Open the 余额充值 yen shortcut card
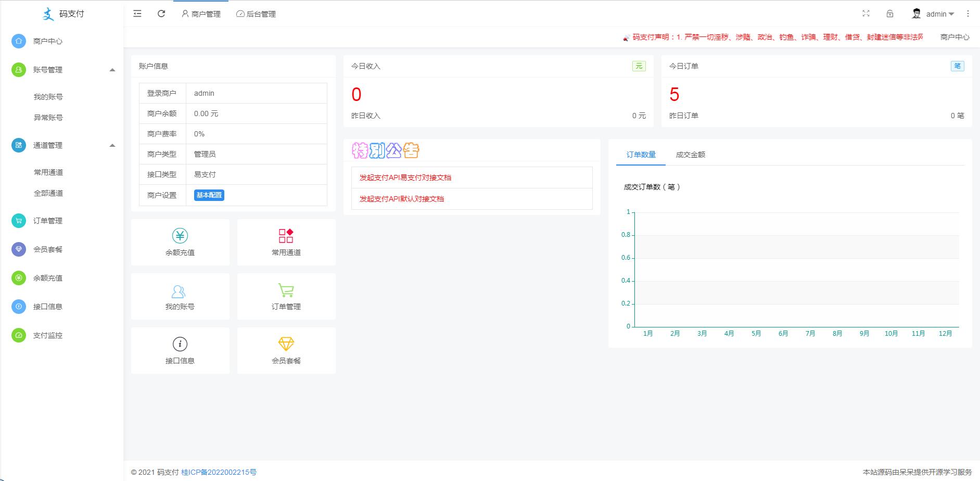980x481 pixels. (180, 242)
